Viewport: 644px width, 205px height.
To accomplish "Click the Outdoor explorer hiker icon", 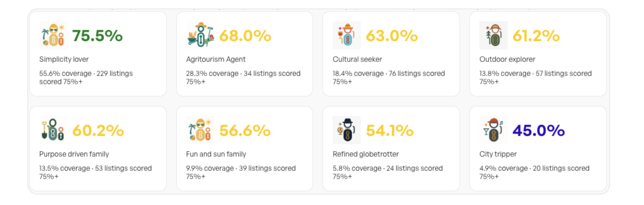I will coord(493,35).
